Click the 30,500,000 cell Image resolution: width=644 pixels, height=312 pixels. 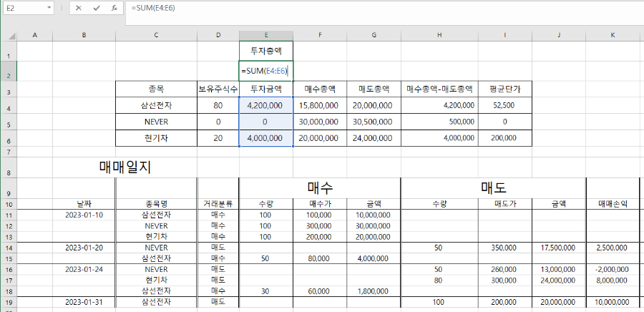(374, 122)
